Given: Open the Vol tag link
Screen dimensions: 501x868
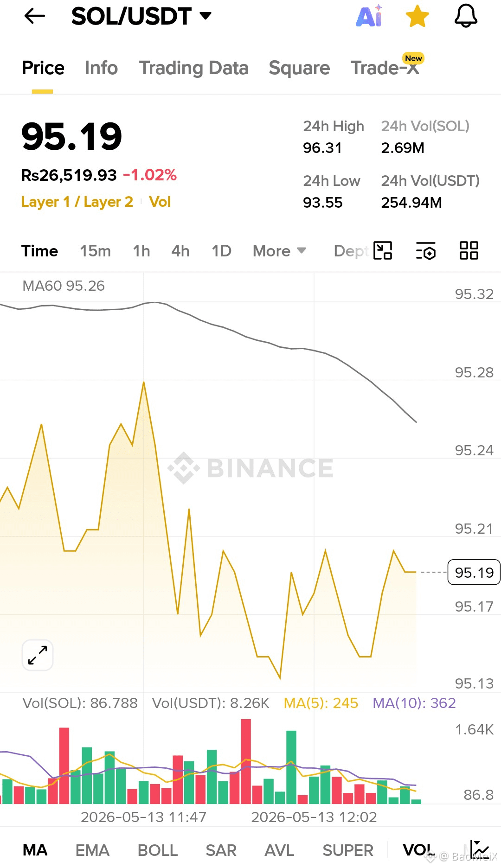Looking at the screenshot, I should click(x=160, y=202).
